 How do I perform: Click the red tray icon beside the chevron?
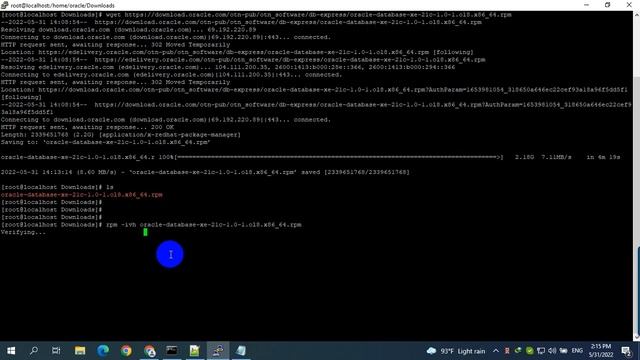507,351
